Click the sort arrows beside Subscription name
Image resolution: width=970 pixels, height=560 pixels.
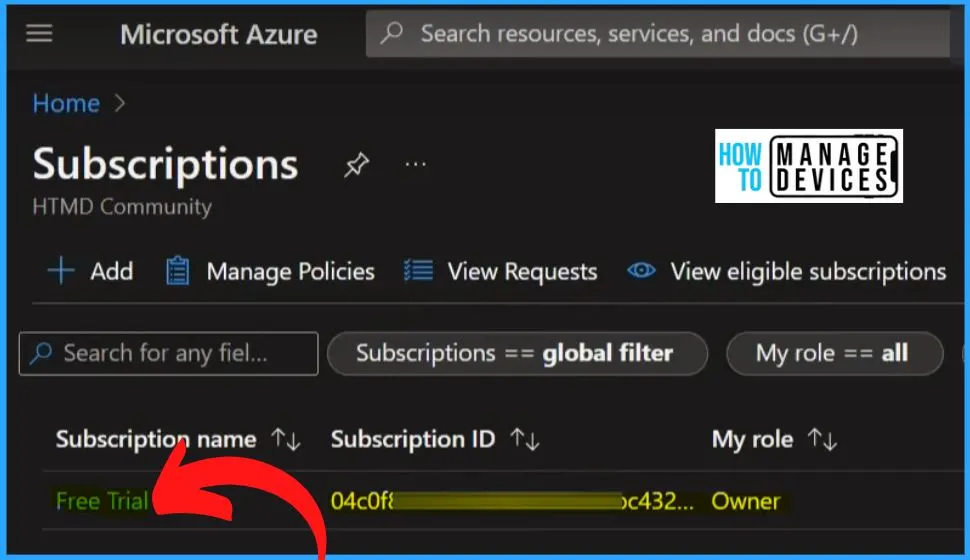tap(286, 439)
